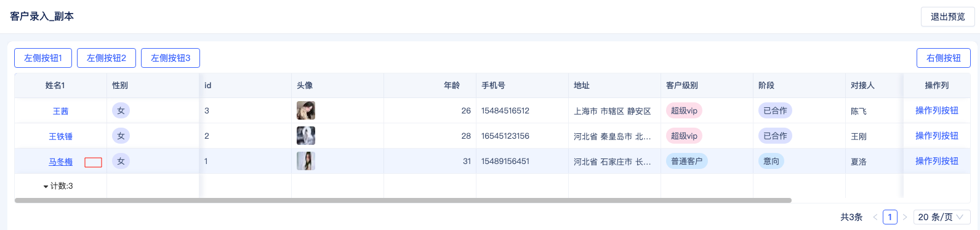Click the next page arrow in pagination
980x230 pixels.
pyautogui.click(x=905, y=217)
